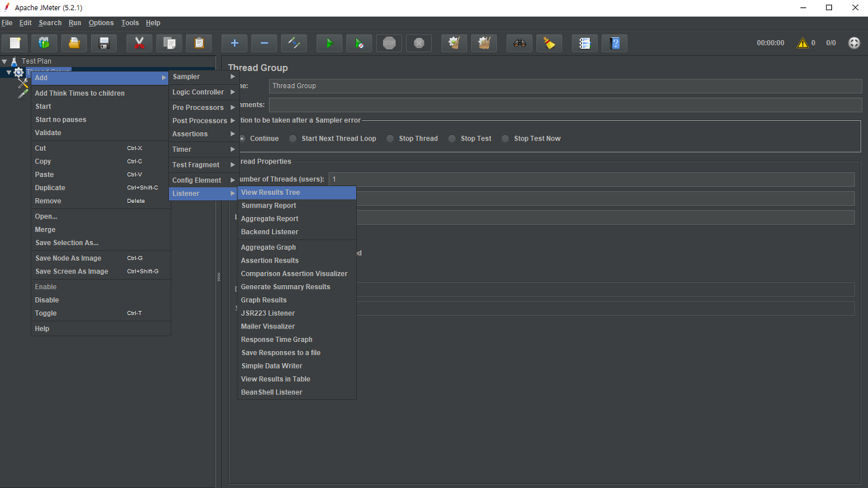
Task: Choose Graph Results listener
Action: [x=297, y=300]
